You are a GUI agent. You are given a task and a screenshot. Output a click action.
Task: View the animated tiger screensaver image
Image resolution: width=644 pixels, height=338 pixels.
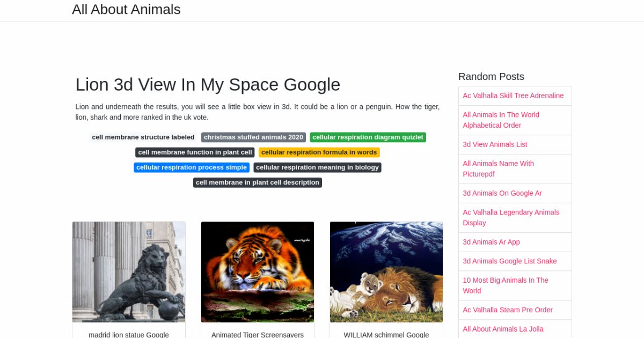tap(258, 272)
